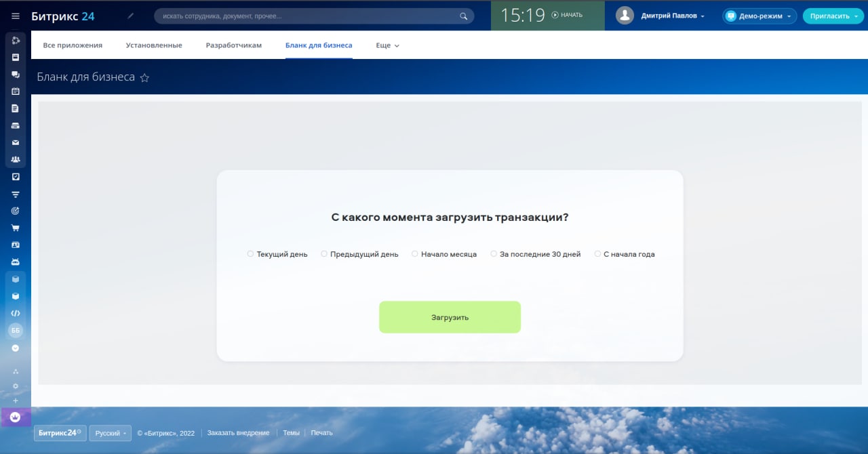Click the pencil edit icon near the logo
Screen dimensions: 868x454
(x=131, y=16)
